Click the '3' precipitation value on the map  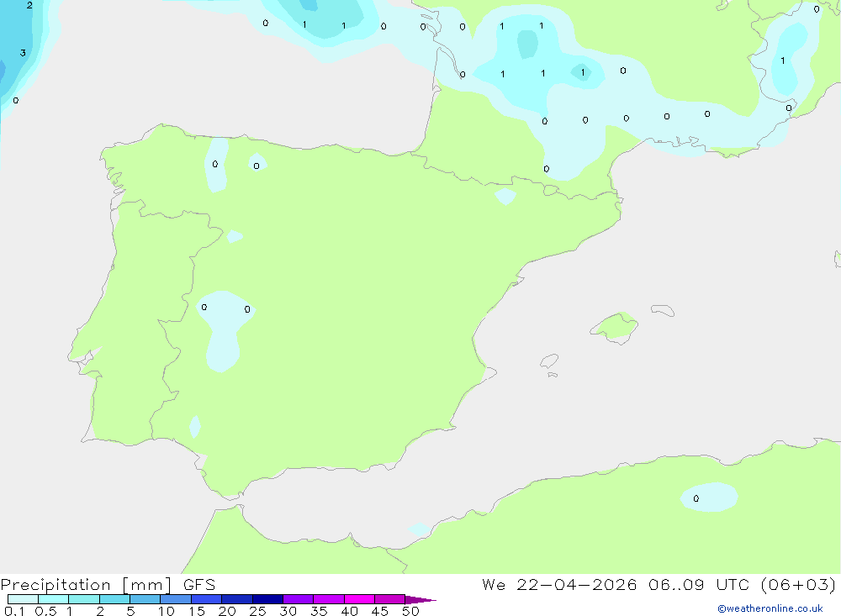point(23,53)
